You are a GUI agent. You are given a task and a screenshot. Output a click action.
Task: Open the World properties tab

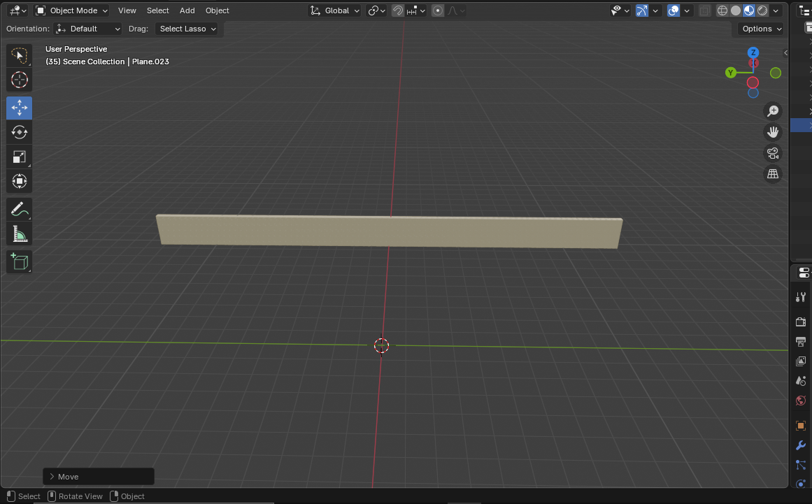pyautogui.click(x=801, y=401)
